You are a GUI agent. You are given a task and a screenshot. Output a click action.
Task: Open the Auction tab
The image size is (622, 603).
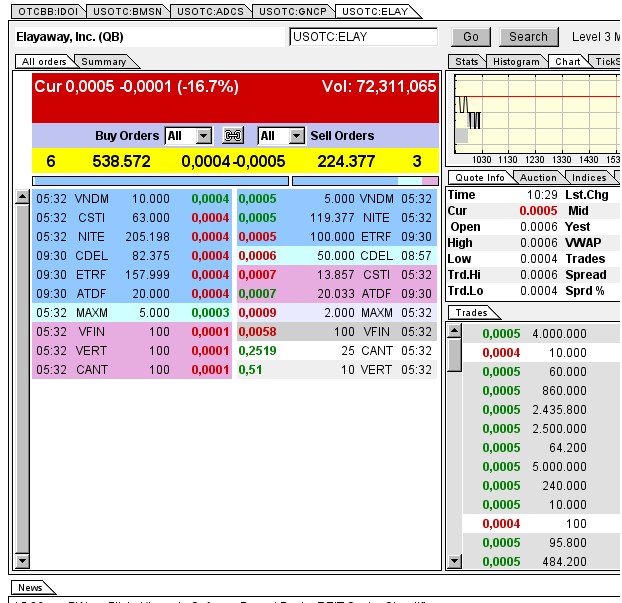538,177
